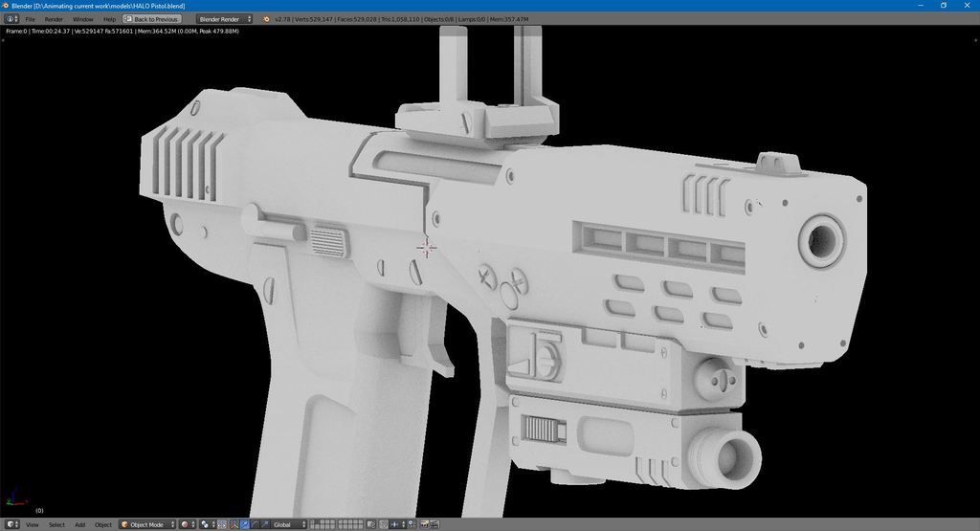Toggle manipulate center points only
Viewport: 980px width, 531px height.
(x=222, y=524)
